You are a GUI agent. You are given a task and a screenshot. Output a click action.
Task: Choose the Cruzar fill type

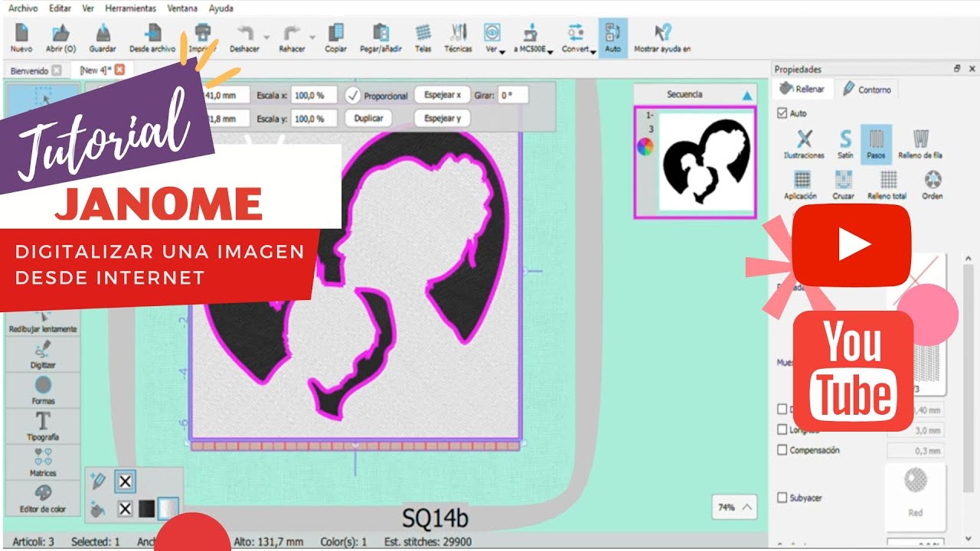[843, 185]
